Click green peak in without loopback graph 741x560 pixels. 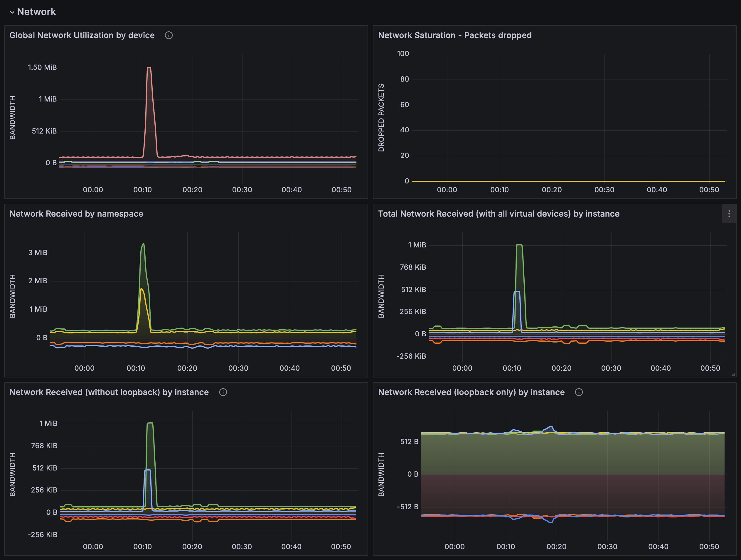[x=150, y=423]
